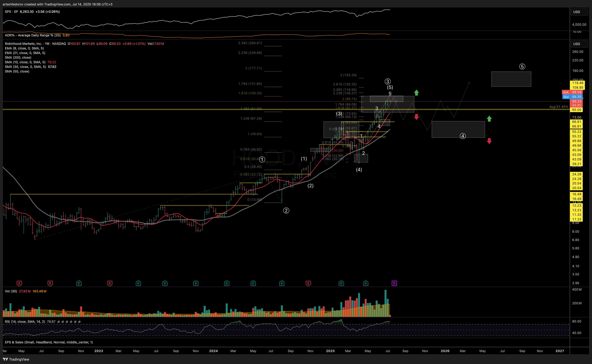This screenshot has height=364, width=592.
Task: Click the 1.618 (109.35) Fibonacci level label
Action: click(x=250, y=93)
